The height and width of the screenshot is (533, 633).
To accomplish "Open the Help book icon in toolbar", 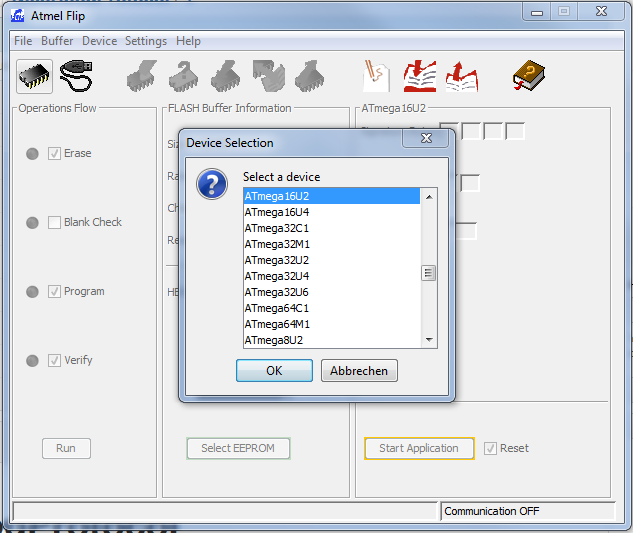I will tap(529, 76).
